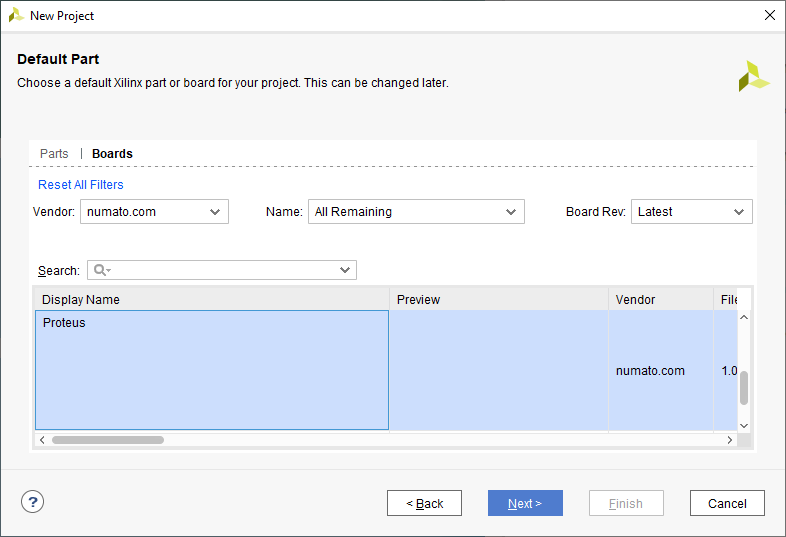
Task: Click the help question mark icon
Action: (x=32, y=502)
